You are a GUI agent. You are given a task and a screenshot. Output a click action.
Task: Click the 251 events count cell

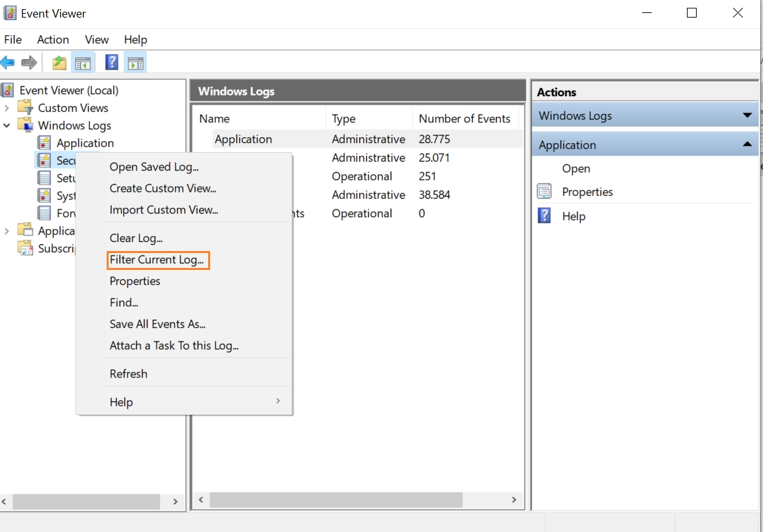coord(427,176)
